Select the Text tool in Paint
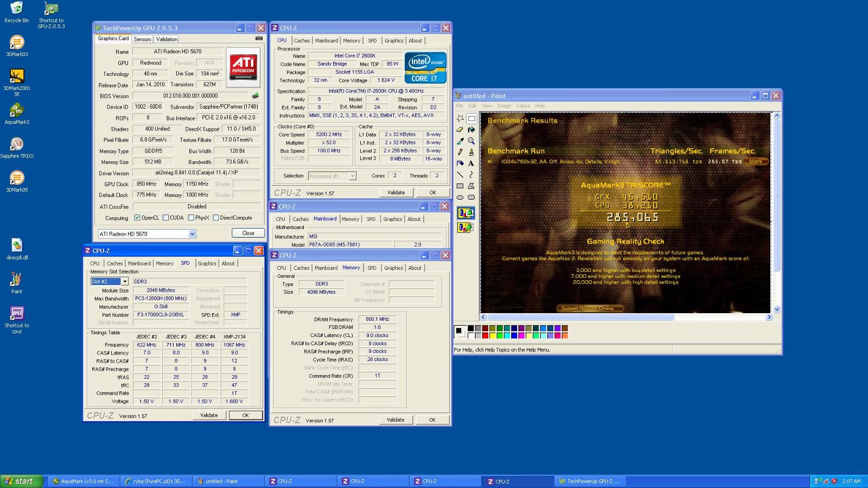Viewport: 868px width, 488px height. click(471, 163)
